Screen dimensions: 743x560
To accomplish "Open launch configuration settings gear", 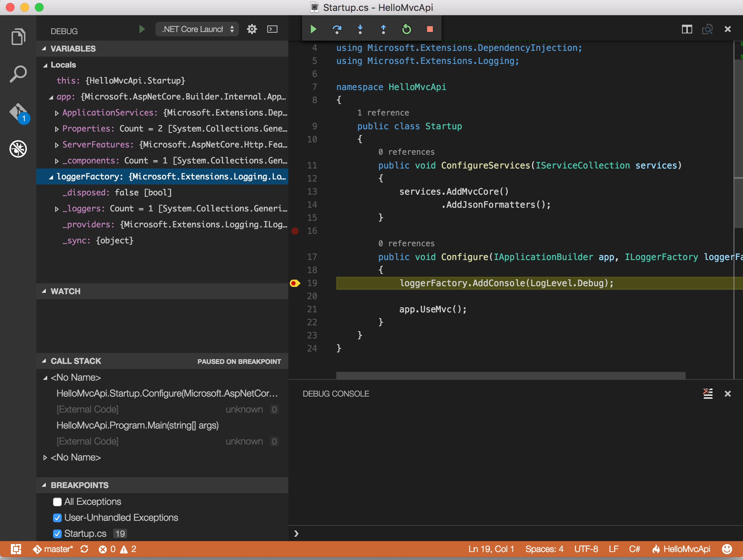I will pyautogui.click(x=252, y=29).
